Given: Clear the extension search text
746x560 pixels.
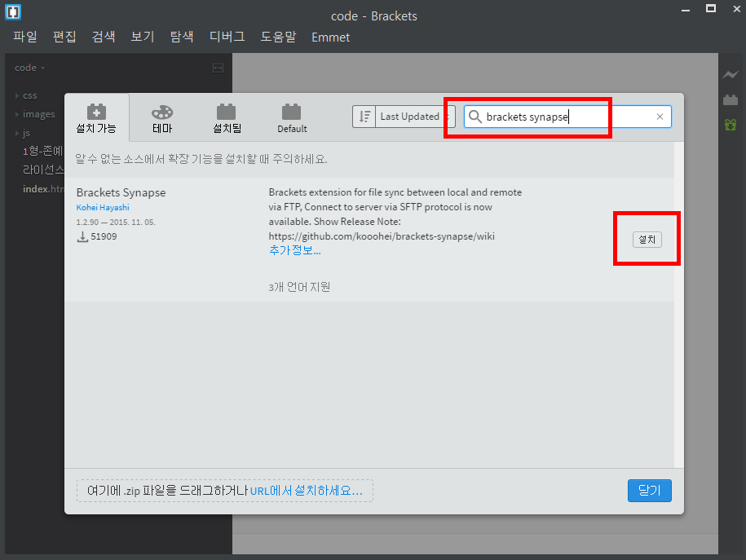Looking at the screenshot, I should tap(660, 117).
